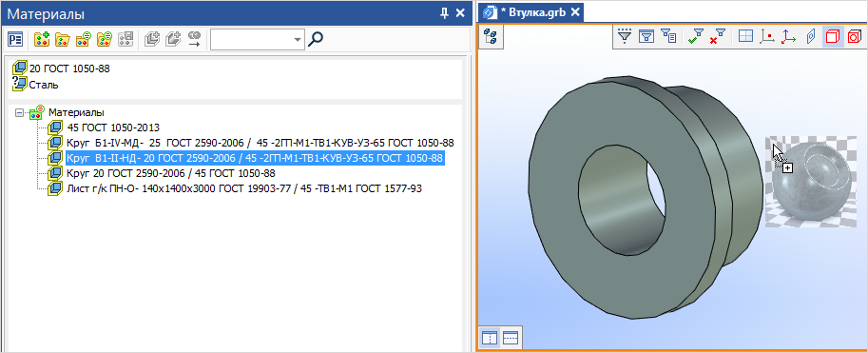This screenshot has width=868, height=353.
Task: Open the search combo box dropdown arrow
Action: 299,39
